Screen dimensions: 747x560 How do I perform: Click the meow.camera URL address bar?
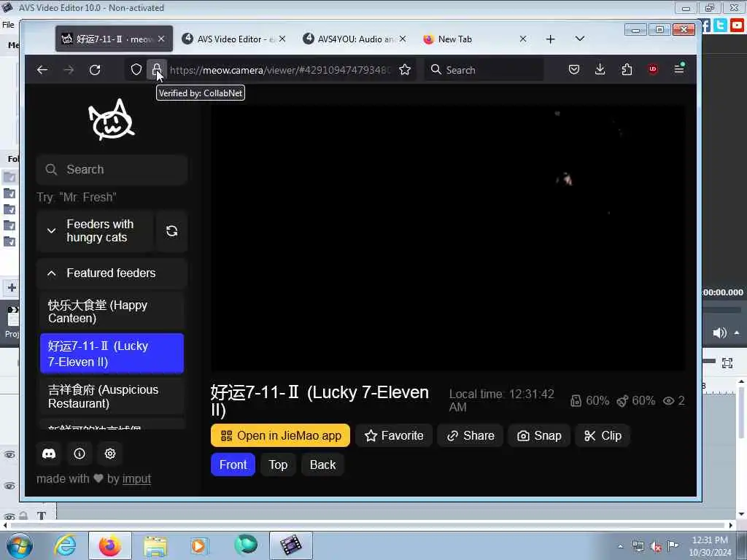pyautogui.click(x=280, y=70)
